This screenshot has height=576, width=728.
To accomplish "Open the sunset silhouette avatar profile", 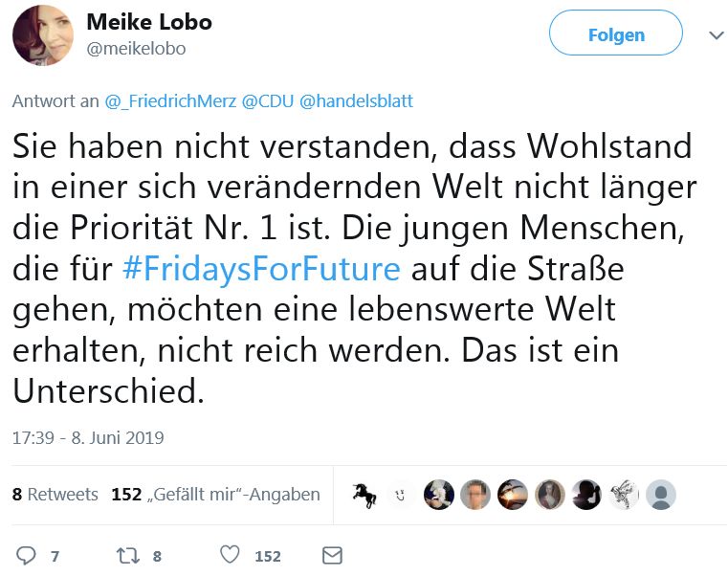I will (513, 495).
